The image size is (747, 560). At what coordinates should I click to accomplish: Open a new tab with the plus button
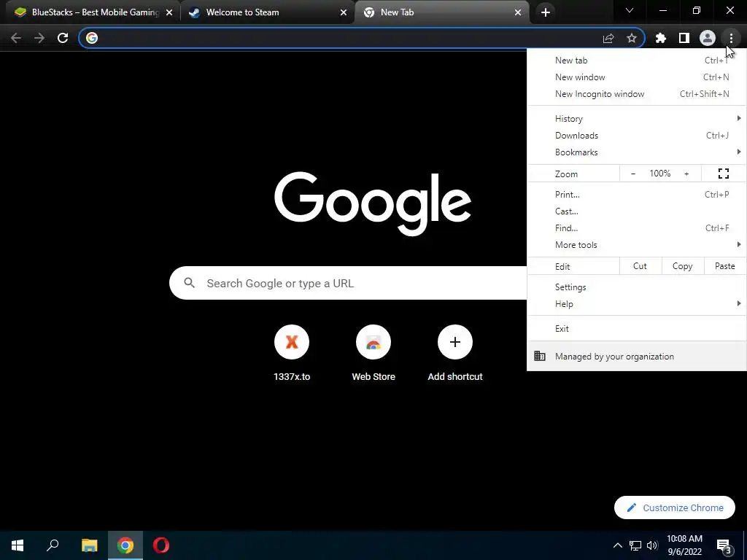546,12
